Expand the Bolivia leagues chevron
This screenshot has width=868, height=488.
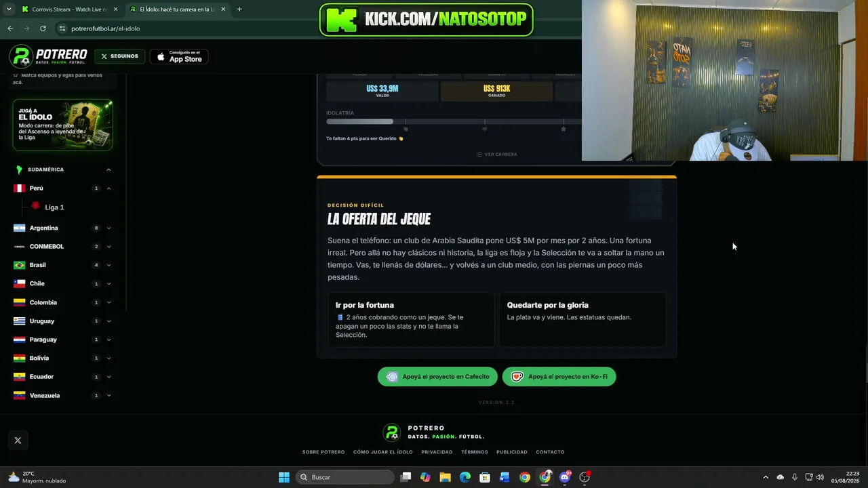pyautogui.click(x=108, y=358)
